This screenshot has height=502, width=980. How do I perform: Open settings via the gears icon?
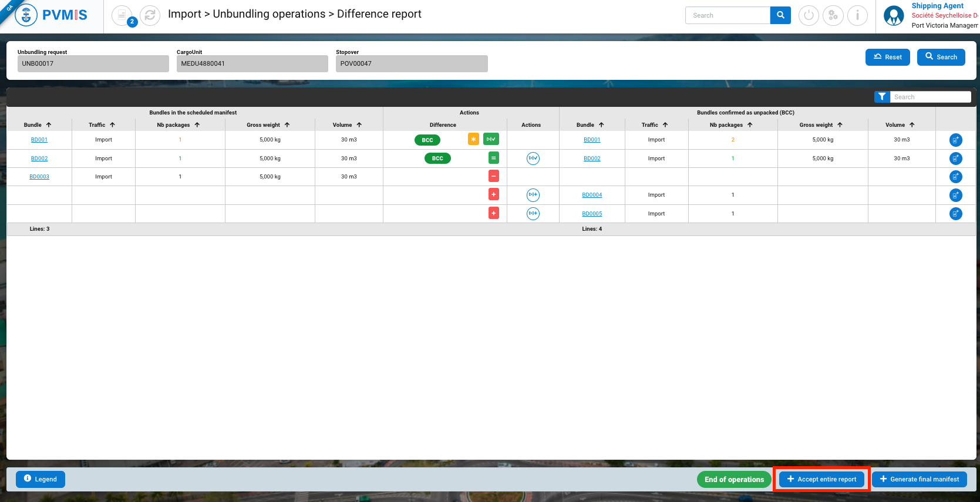833,16
